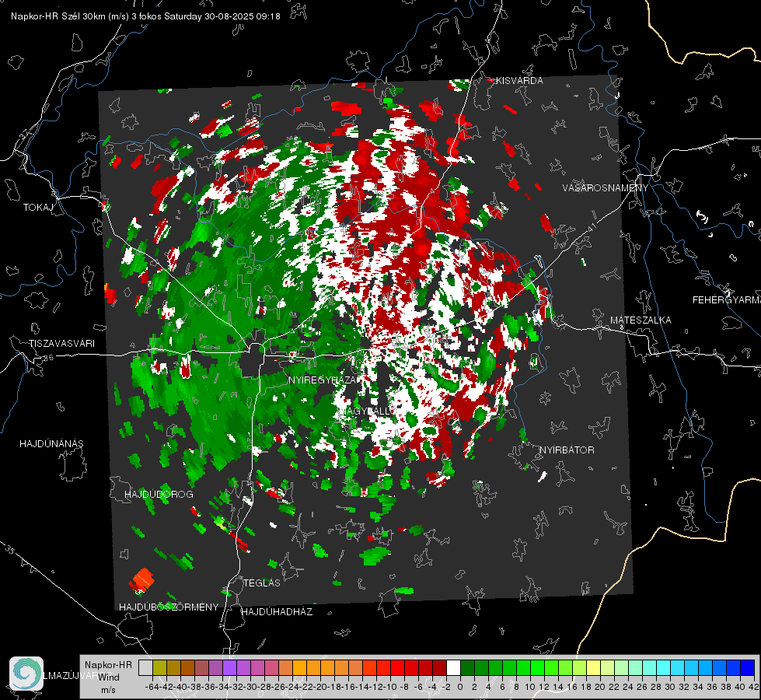
Task: Click the Napkor-HR legend title
Action: 108,665
